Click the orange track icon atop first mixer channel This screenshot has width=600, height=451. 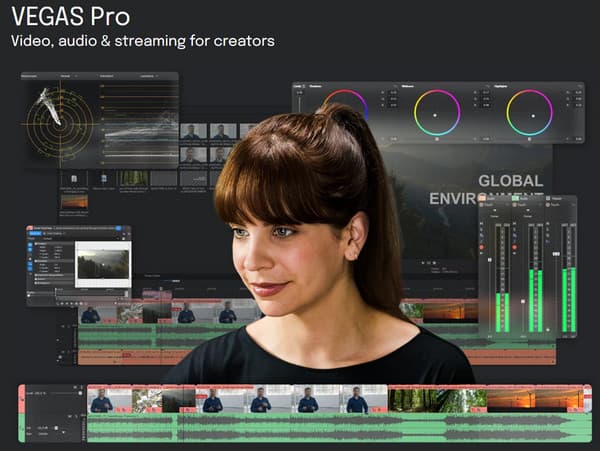pyautogui.click(x=482, y=198)
